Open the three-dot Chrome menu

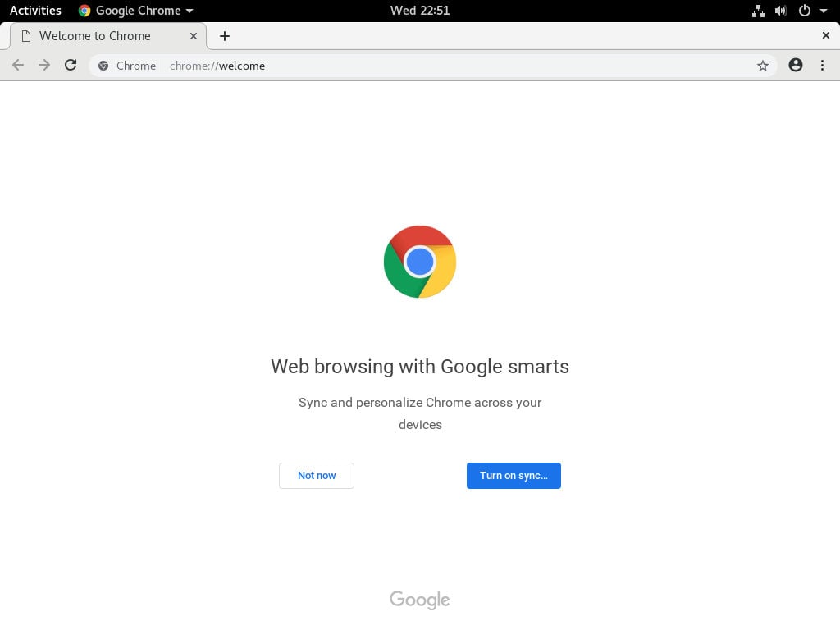pos(822,66)
